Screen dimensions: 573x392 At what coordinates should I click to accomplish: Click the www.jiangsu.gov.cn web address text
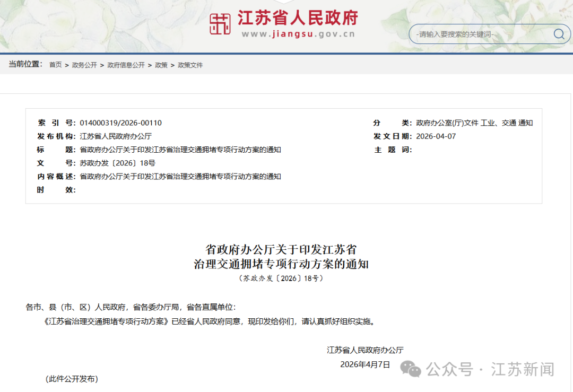click(298, 34)
